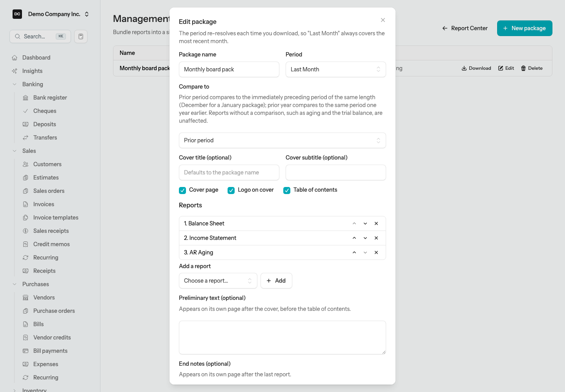Viewport: 565px width, 392px height.
Task: Move Balance Sheet report down
Action: (x=365, y=223)
